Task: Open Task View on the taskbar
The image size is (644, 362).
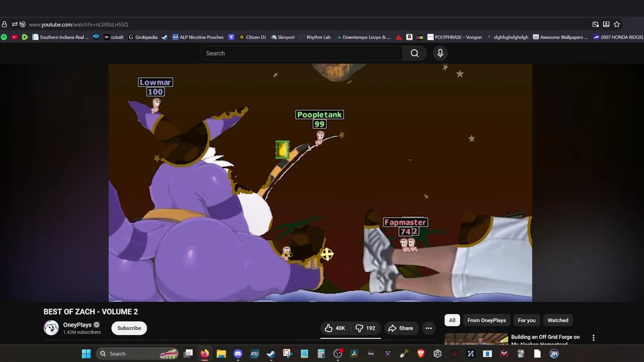Action: [188, 354]
